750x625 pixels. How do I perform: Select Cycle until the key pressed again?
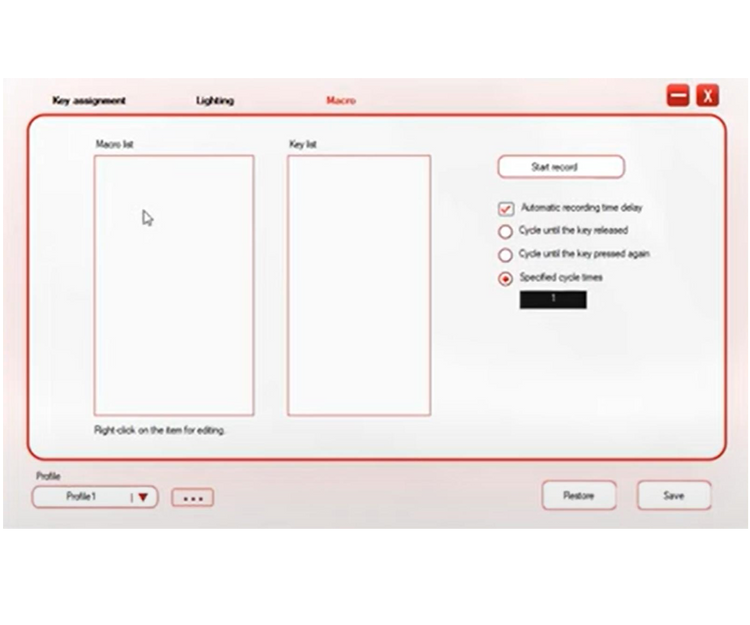pos(506,255)
